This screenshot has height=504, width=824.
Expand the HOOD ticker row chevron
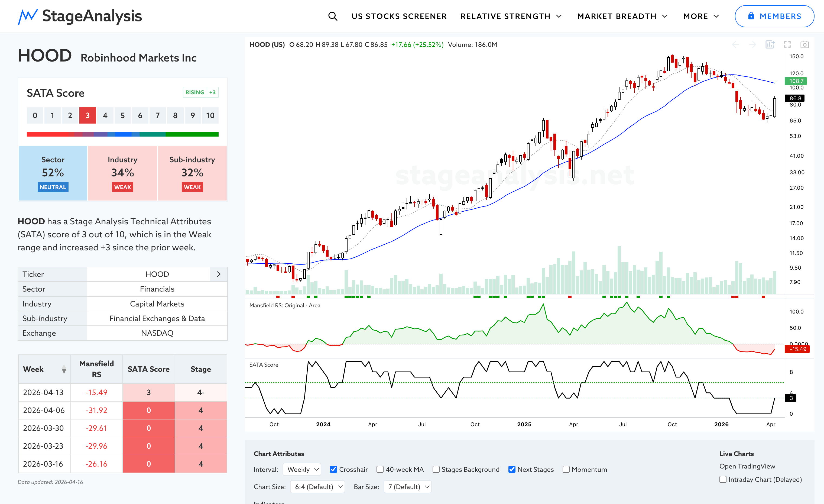[218, 274]
